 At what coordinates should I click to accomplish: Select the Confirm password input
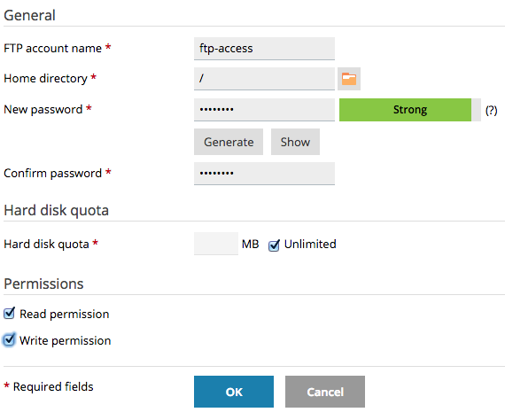tap(264, 174)
